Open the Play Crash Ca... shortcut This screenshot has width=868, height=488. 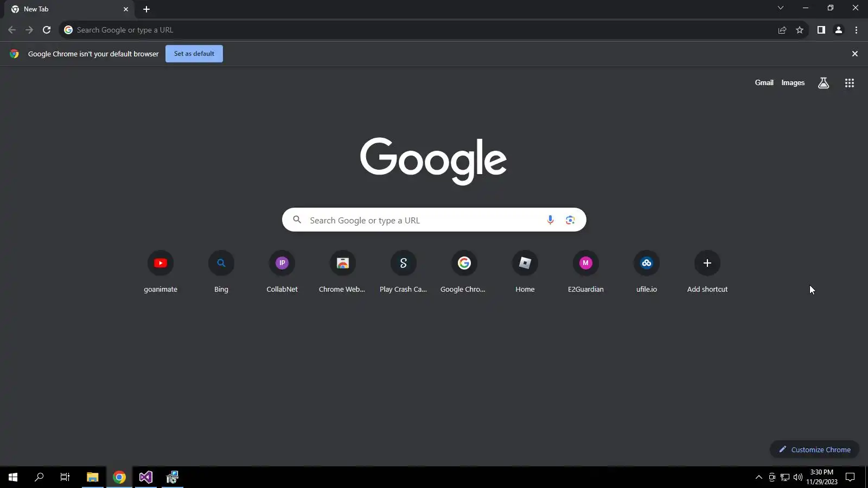404,272
